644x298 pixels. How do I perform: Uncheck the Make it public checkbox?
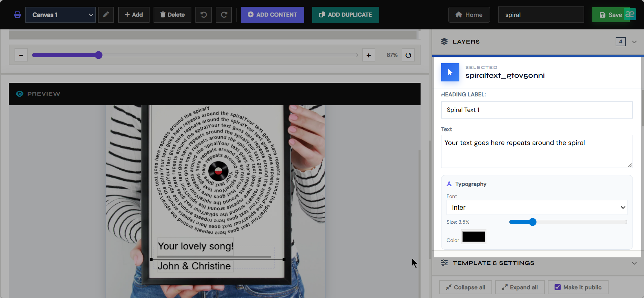tap(558, 287)
